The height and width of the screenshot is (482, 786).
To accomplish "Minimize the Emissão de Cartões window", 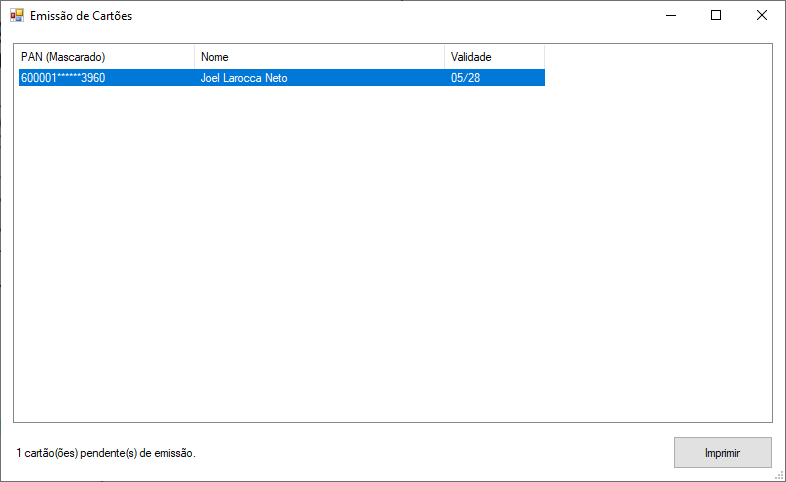I will (669, 16).
